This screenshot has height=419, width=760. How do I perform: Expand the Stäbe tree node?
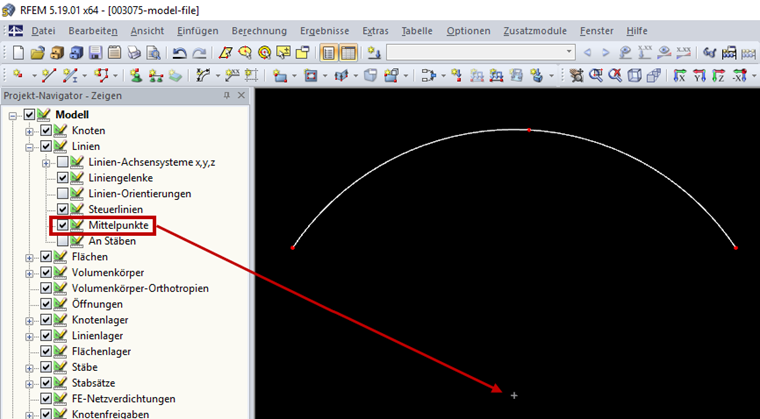29,368
